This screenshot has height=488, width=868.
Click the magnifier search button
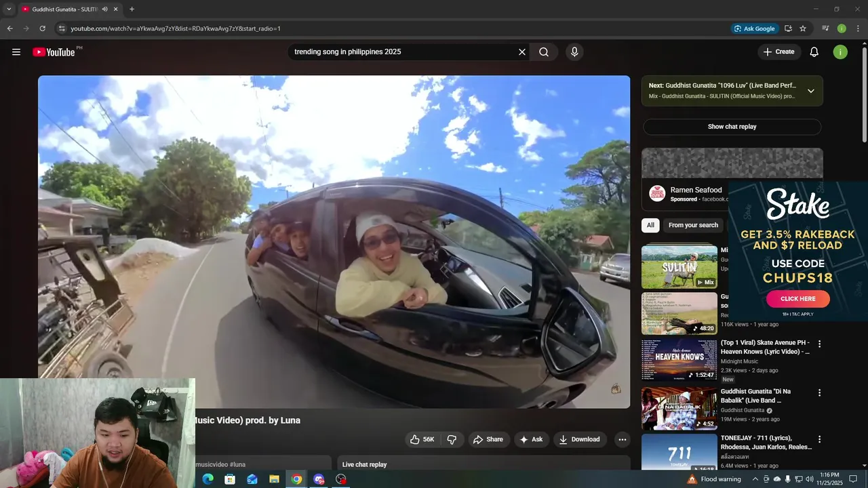click(x=544, y=52)
